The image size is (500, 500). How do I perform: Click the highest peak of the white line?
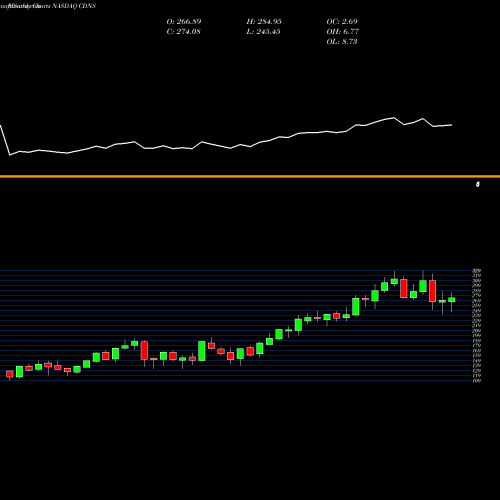pyautogui.click(x=394, y=118)
